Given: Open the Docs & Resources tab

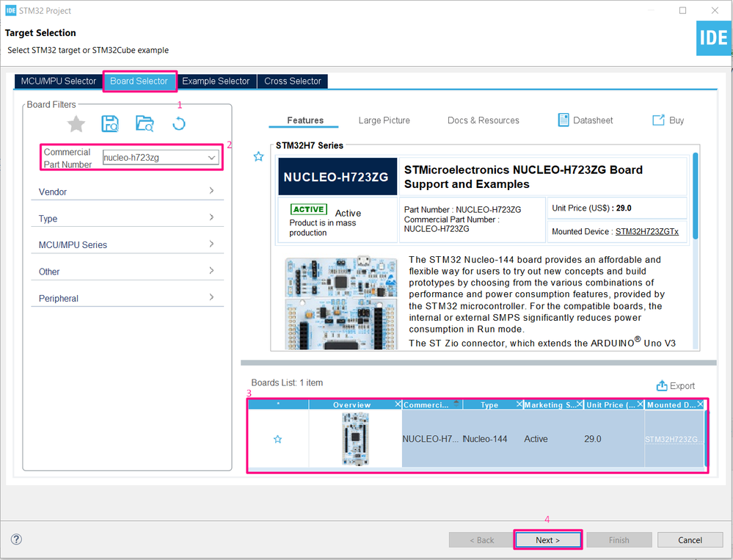Looking at the screenshot, I should [484, 120].
